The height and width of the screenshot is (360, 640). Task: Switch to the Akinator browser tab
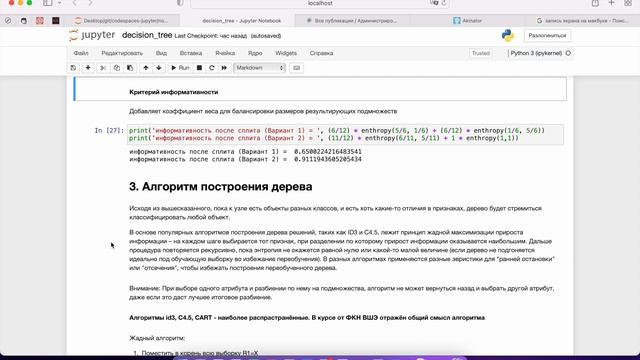467,20
